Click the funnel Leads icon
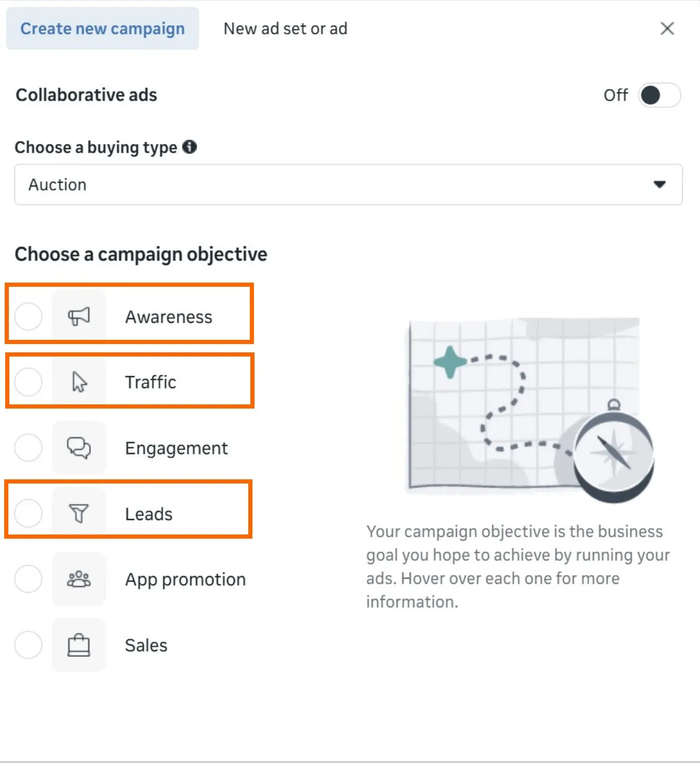The width and height of the screenshot is (700, 763). 79,514
